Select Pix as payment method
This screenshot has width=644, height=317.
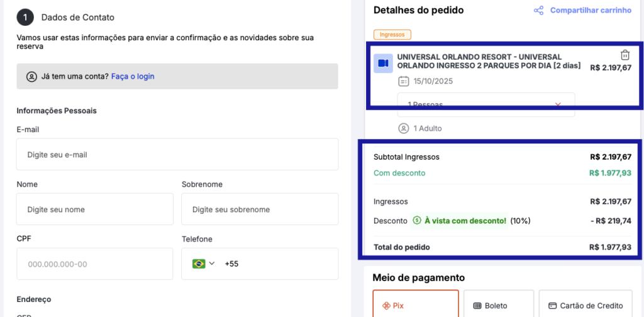pos(416,304)
